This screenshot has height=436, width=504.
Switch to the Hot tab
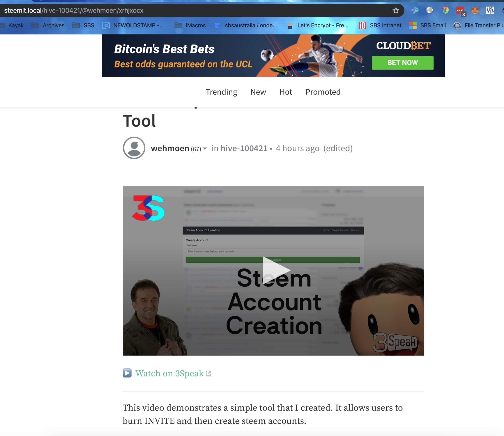(286, 92)
